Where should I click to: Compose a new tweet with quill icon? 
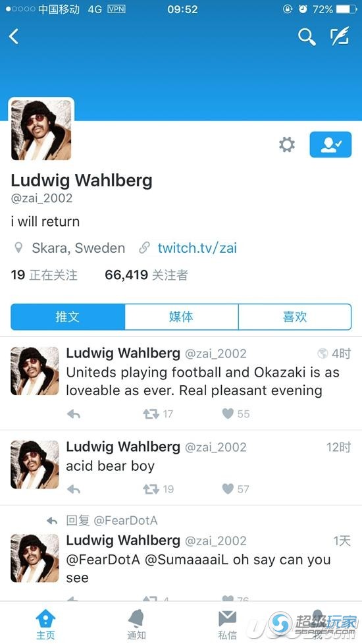click(x=340, y=36)
